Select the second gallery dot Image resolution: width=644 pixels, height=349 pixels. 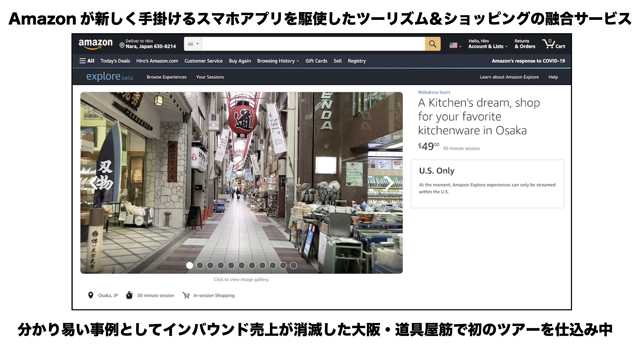pos(200,265)
